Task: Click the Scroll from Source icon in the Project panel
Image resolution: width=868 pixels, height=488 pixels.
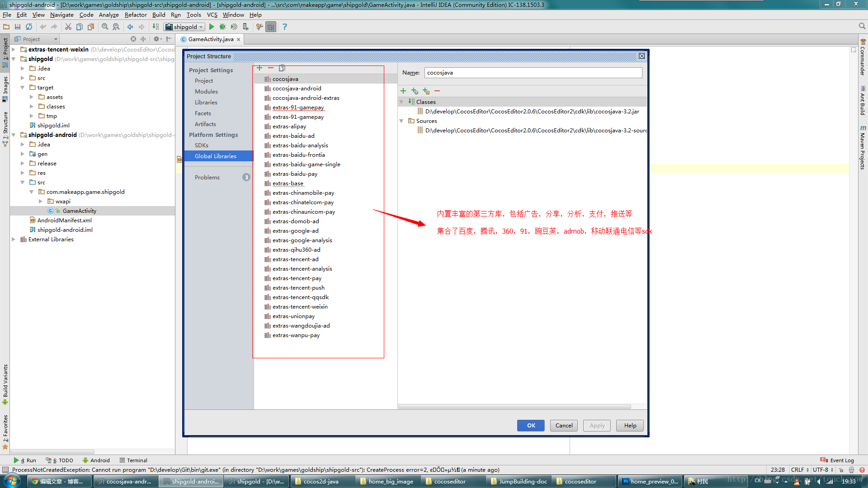Action: (x=133, y=39)
